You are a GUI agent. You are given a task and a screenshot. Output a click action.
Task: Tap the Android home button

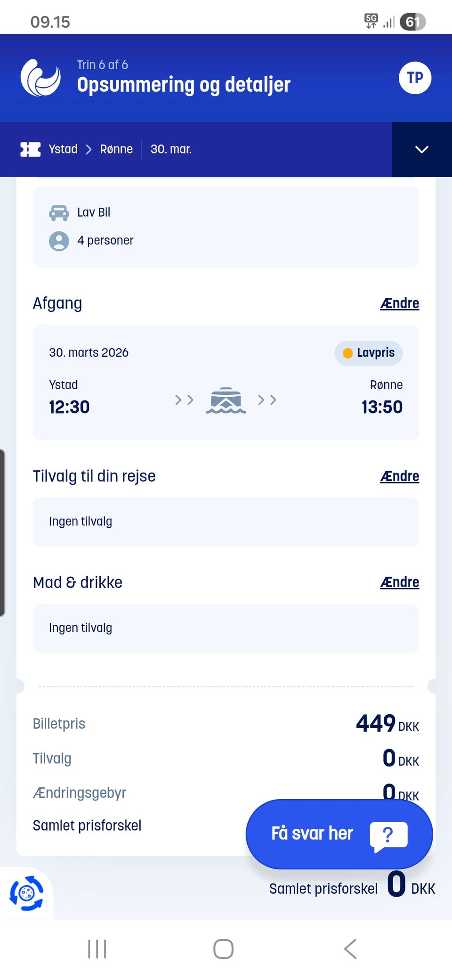[x=223, y=949]
